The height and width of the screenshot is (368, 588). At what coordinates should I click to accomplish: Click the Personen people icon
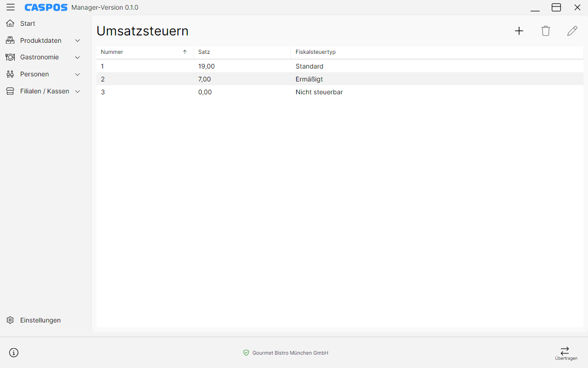(10, 74)
